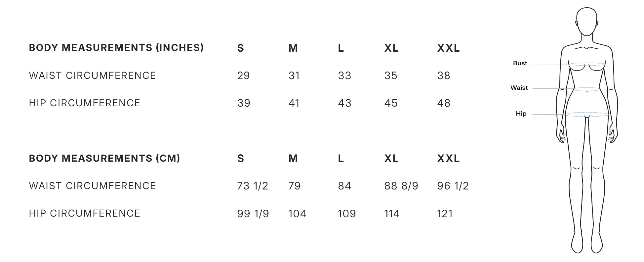Click the hip value 48 for size XXL
The image size is (644, 262).
pos(444,103)
